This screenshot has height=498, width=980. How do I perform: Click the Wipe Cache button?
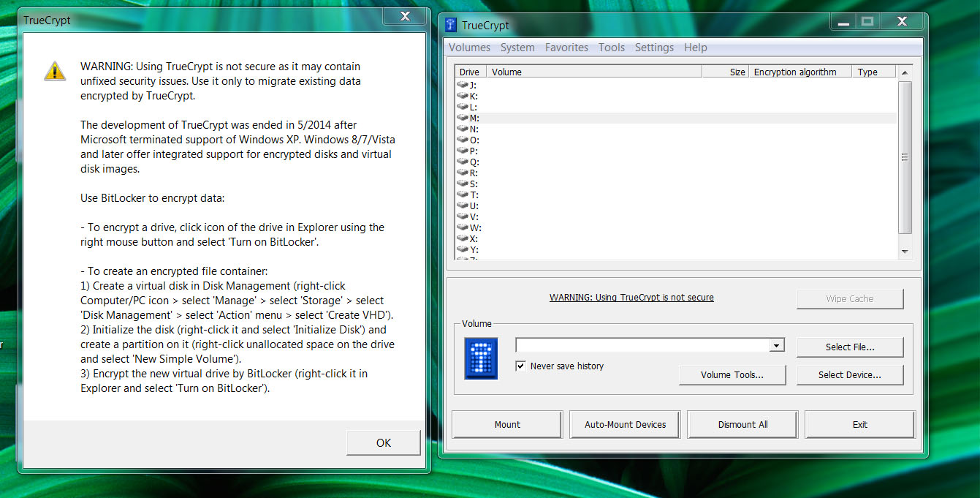pyautogui.click(x=850, y=298)
